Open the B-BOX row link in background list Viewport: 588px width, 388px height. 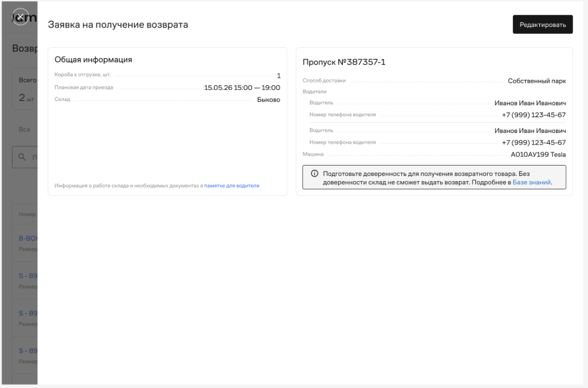28,239
